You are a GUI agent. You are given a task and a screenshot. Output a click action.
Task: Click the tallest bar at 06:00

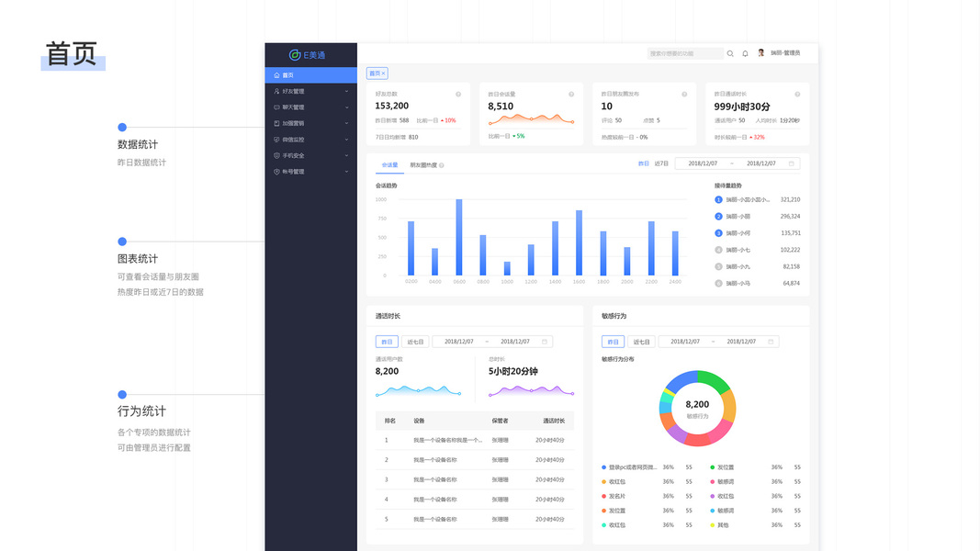[x=458, y=238]
